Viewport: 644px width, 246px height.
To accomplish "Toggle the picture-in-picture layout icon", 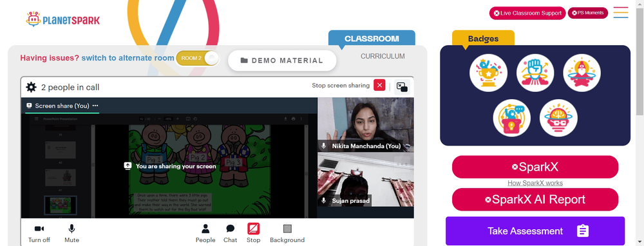I will [x=402, y=87].
